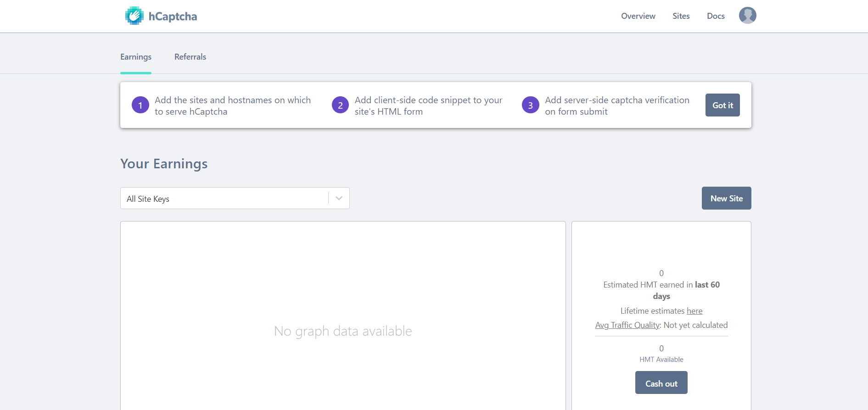Screen dimensions: 868x410
Task: Click the Your Earnings heading
Action: (x=164, y=164)
